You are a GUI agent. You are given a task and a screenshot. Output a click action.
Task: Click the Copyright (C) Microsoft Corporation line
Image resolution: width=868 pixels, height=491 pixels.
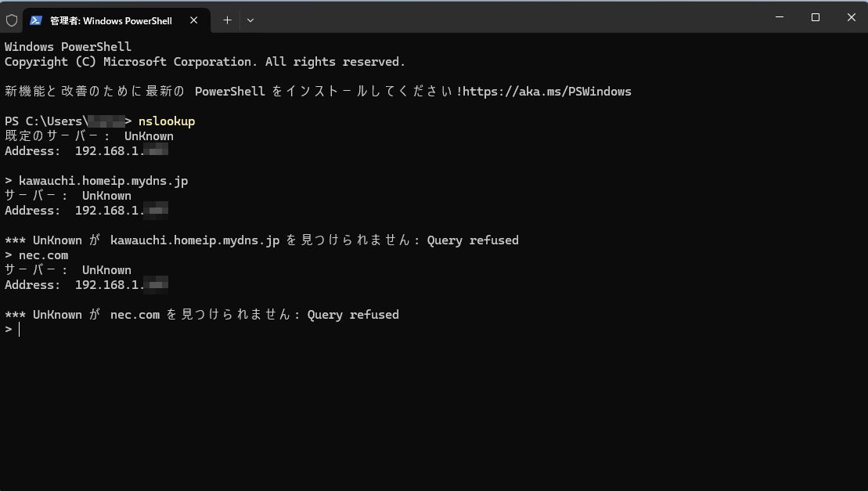(x=205, y=61)
